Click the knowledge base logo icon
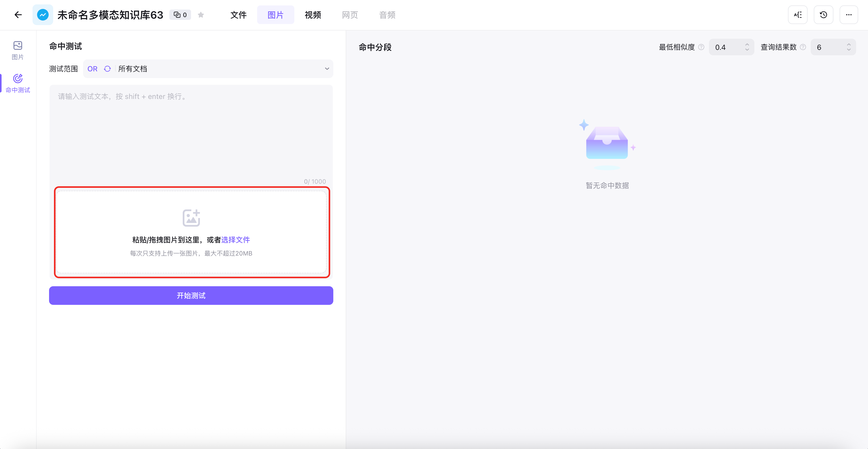This screenshot has height=449, width=868. point(43,15)
